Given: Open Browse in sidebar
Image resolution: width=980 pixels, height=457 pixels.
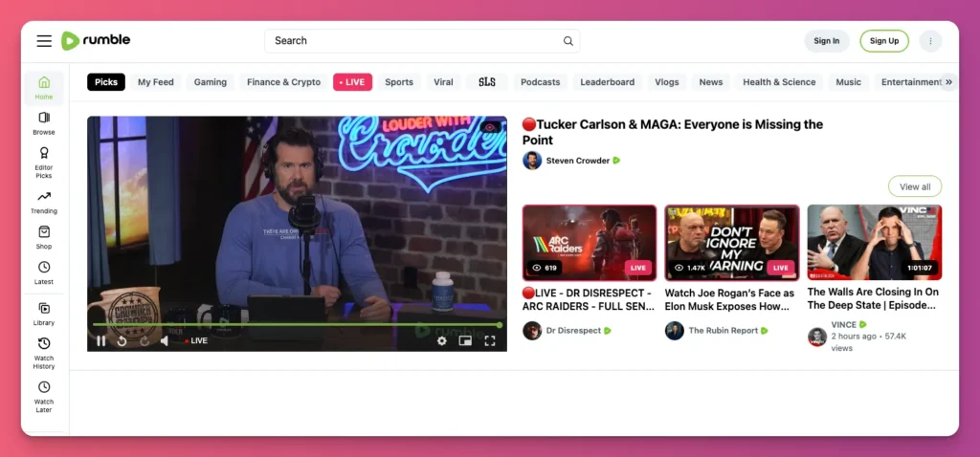Looking at the screenshot, I should [44, 123].
